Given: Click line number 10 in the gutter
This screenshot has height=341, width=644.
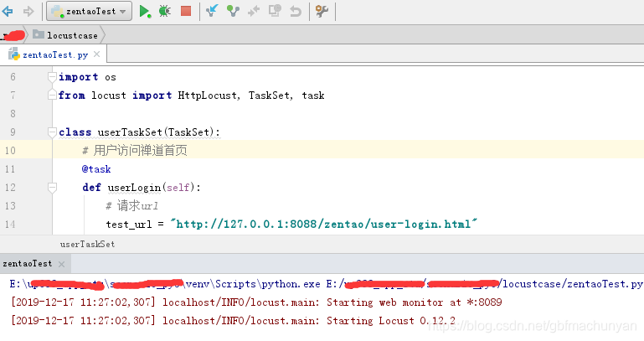Looking at the screenshot, I should (x=10, y=151).
